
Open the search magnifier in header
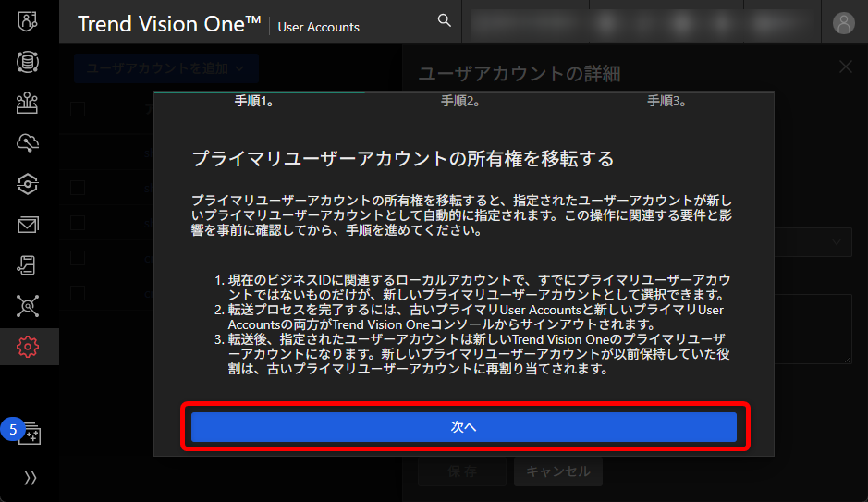[444, 21]
